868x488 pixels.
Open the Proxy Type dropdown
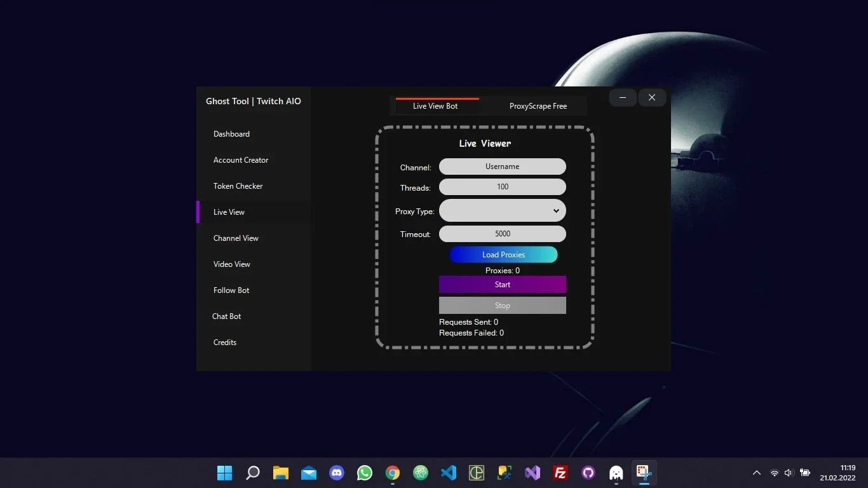(x=502, y=211)
